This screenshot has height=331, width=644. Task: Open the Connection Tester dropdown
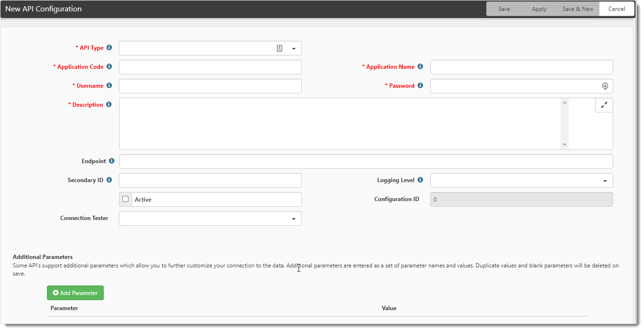(x=293, y=219)
